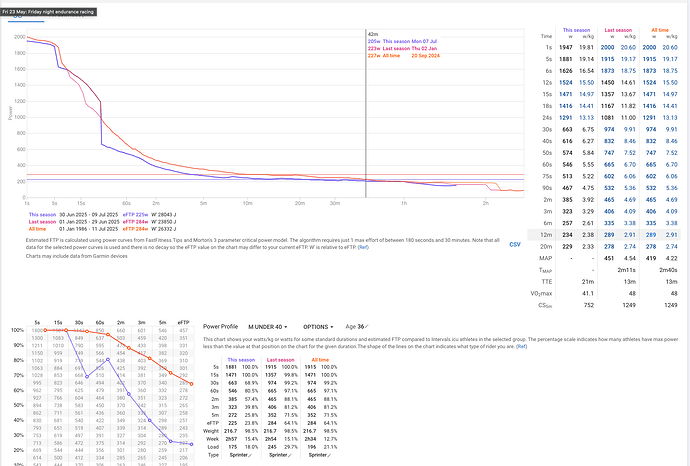This screenshot has height=466, width=690.
Task: Click the eFTP column header in profile chart
Action: coord(183,322)
